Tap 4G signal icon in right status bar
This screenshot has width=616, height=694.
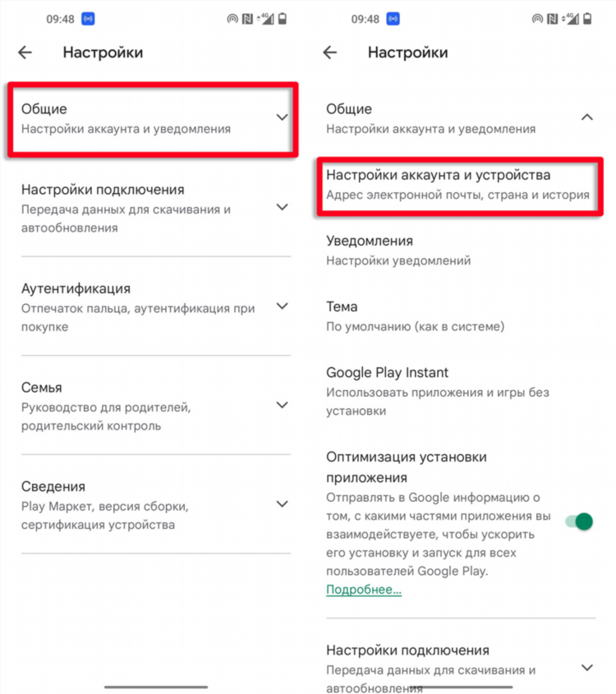(x=572, y=19)
